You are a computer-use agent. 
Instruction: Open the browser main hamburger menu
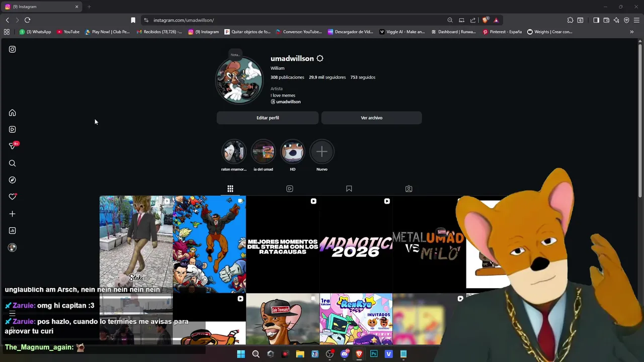coord(637,20)
